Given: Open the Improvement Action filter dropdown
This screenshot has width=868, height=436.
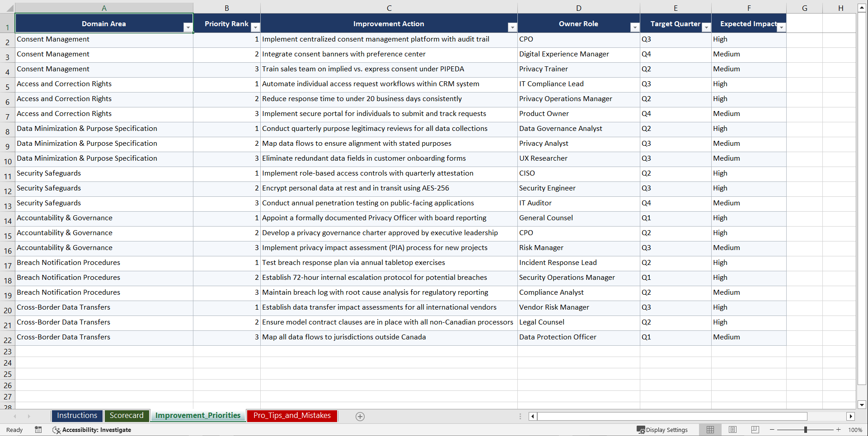Looking at the screenshot, I should 512,27.
